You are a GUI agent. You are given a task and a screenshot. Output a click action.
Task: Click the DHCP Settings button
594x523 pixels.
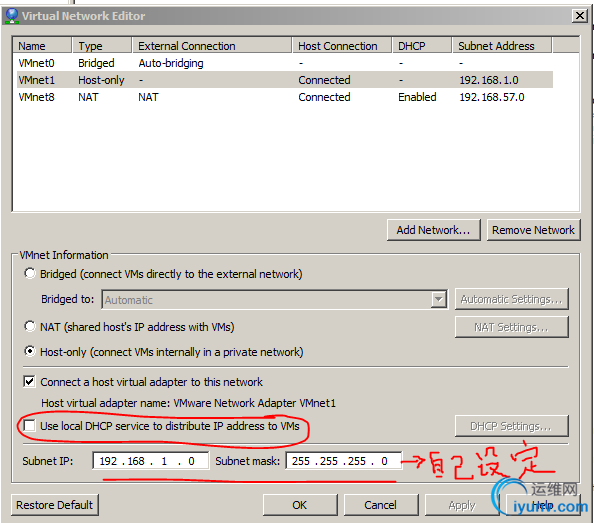click(x=511, y=426)
